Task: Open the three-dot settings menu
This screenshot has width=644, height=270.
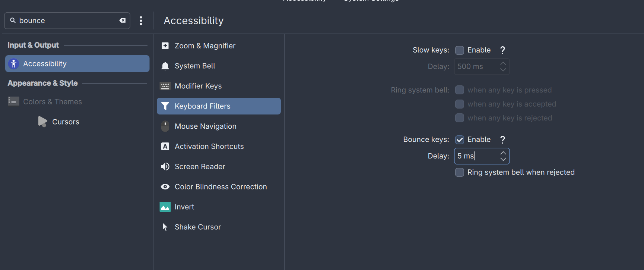Action: click(141, 21)
